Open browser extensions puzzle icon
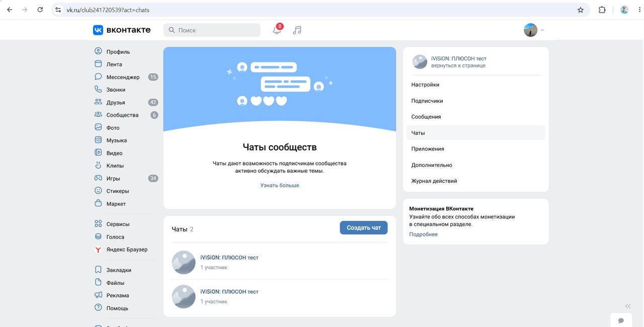644x327 pixels. click(602, 10)
